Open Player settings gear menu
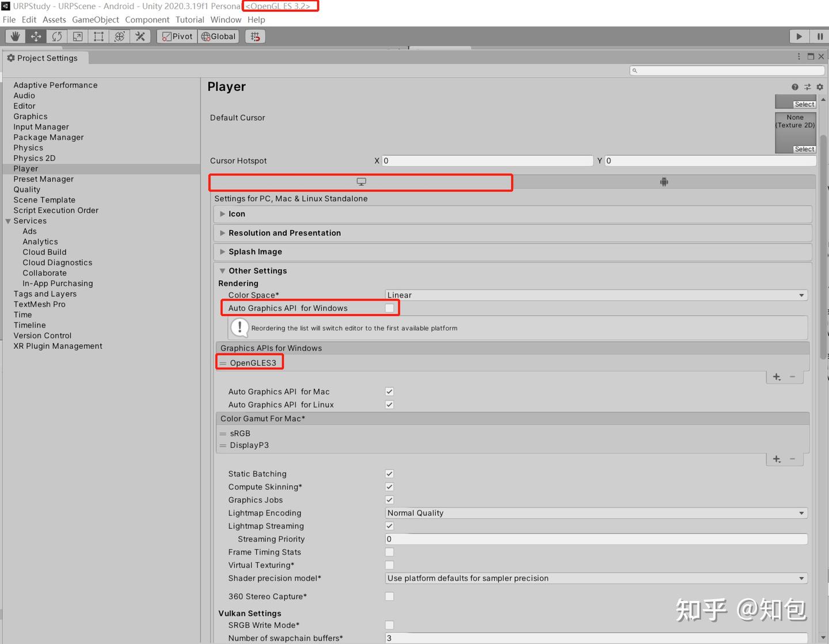 pos(820,87)
